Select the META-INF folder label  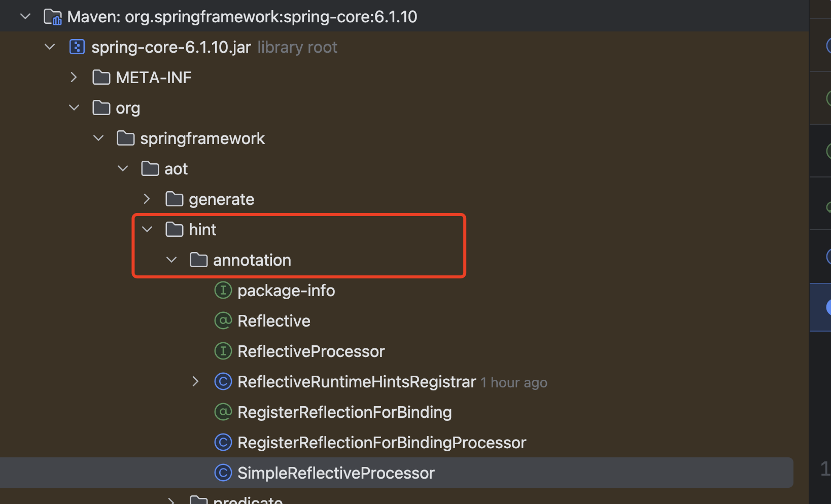(154, 78)
